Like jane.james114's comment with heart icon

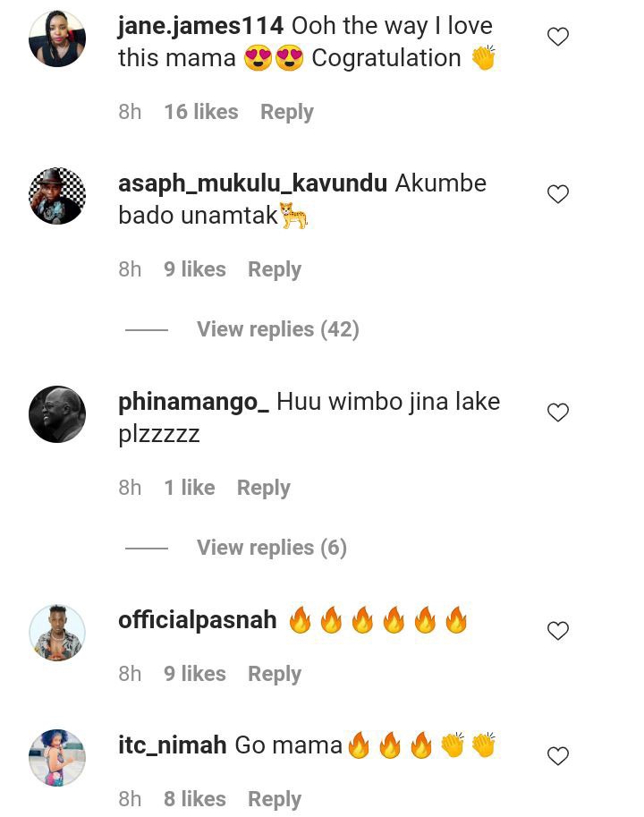[x=557, y=37]
